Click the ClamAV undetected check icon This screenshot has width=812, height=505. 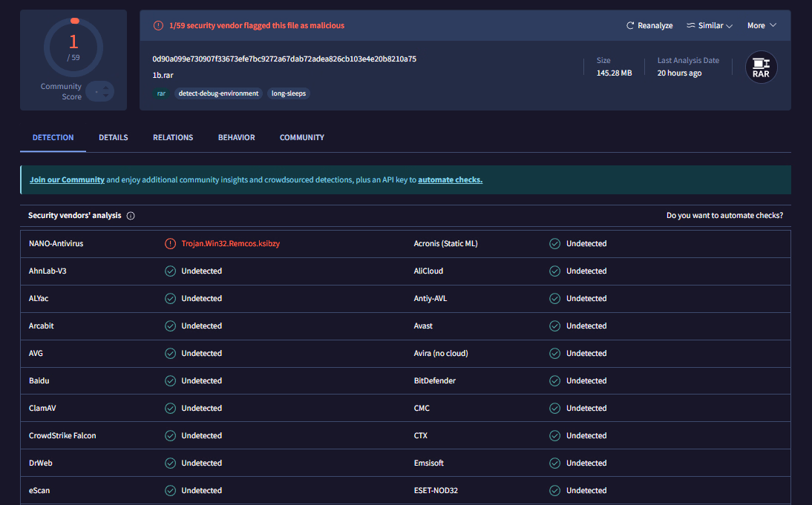coord(171,409)
